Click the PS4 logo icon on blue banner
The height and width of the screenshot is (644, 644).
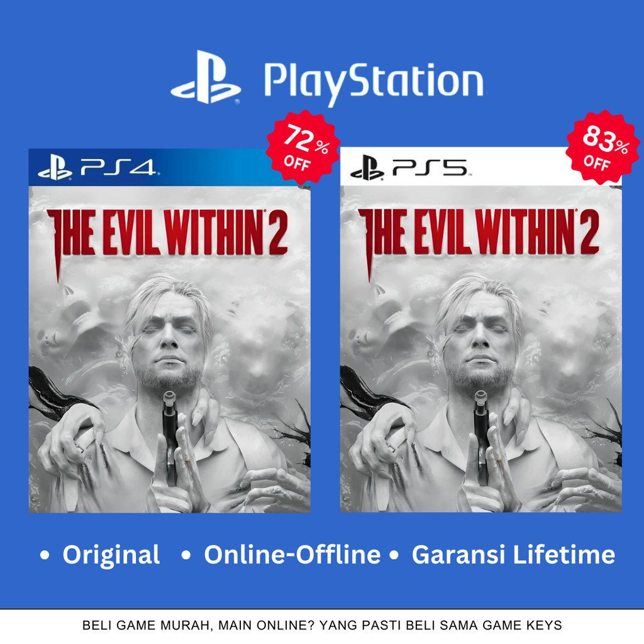point(55,168)
